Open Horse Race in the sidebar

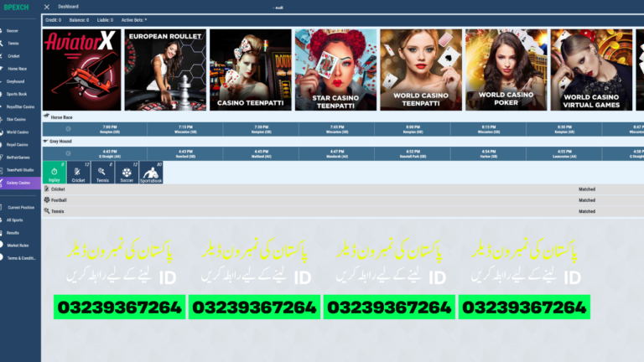tap(18, 68)
